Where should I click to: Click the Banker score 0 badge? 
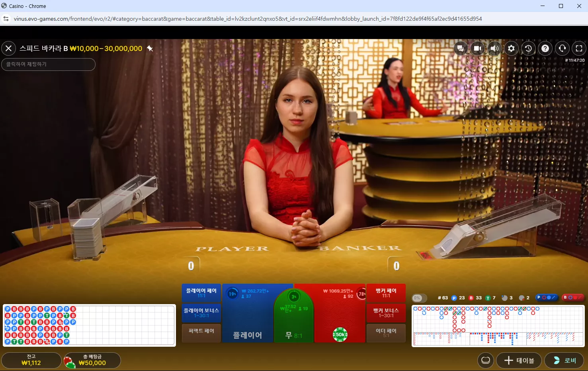click(x=397, y=266)
